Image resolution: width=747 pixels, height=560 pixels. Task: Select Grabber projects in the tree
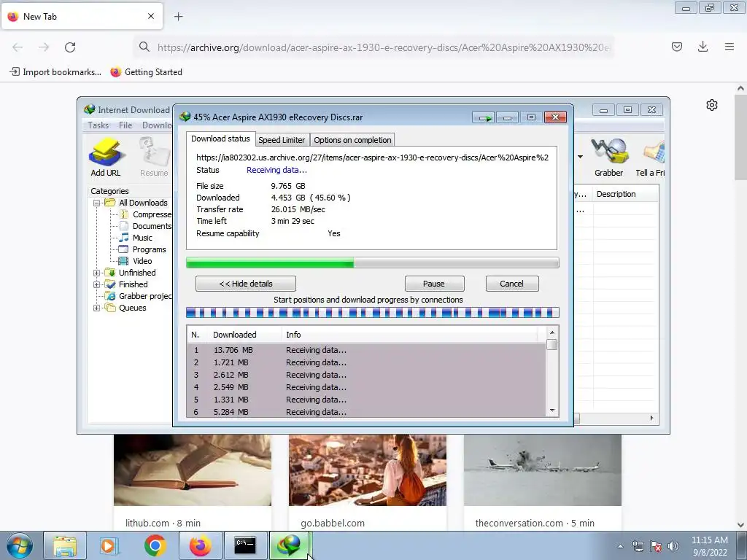[x=139, y=296]
